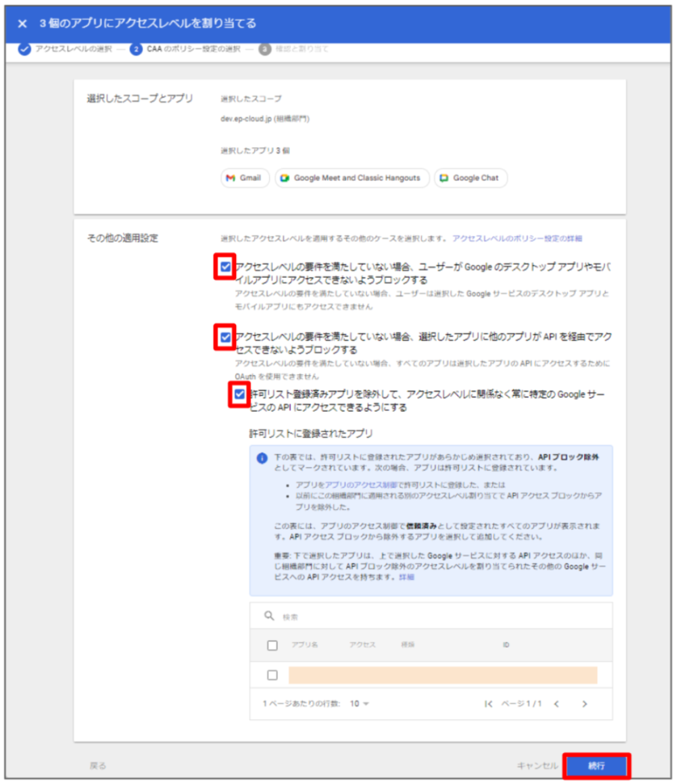Click the dev.ep-cloud.jp scope text
The height and width of the screenshot is (784, 676).
(x=265, y=119)
